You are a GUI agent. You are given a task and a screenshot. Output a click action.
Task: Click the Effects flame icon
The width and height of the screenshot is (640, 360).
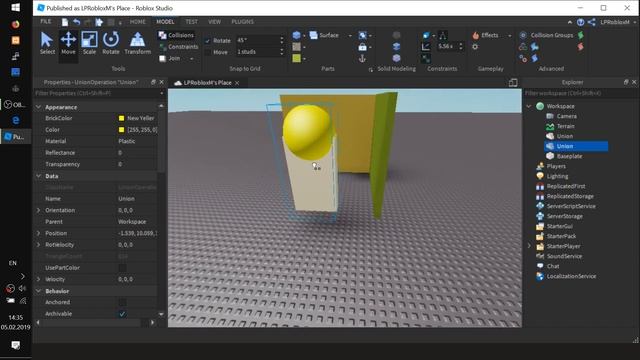[x=476, y=36]
